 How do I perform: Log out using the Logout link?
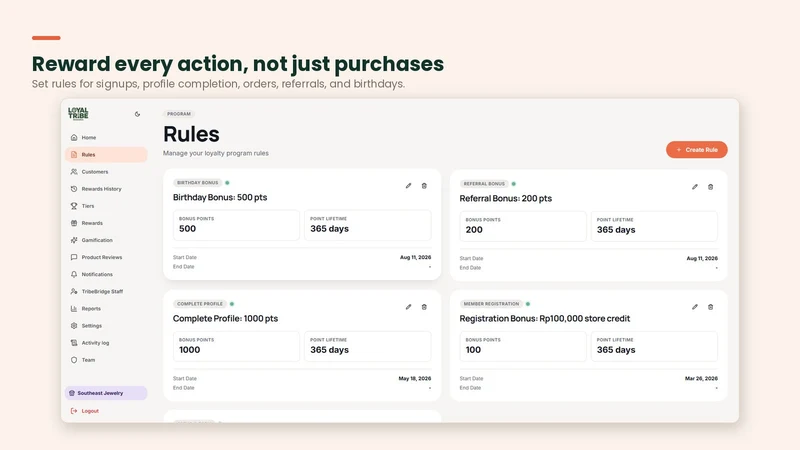point(90,411)
